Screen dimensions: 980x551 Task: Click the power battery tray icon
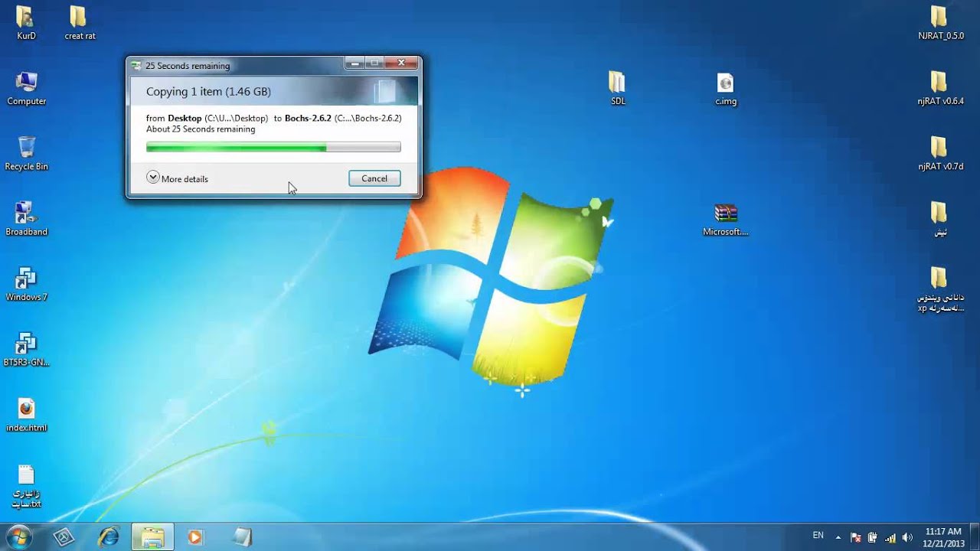tap(872, 537)
